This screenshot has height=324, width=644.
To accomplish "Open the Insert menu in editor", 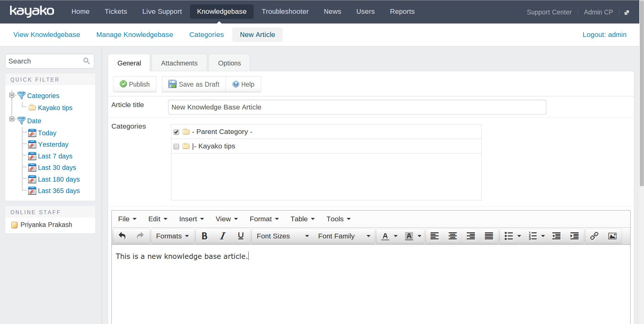I will coord(191,219).
